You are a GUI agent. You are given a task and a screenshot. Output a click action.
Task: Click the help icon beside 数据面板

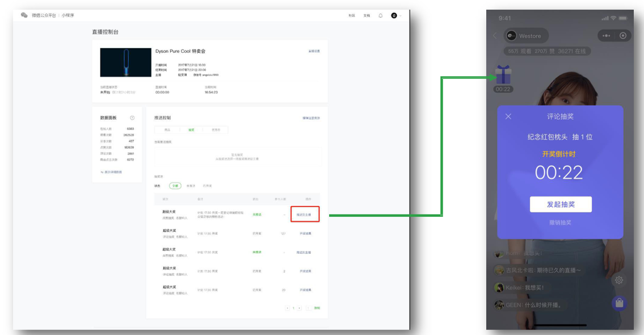pyautogui.click(x=132, y=118)
